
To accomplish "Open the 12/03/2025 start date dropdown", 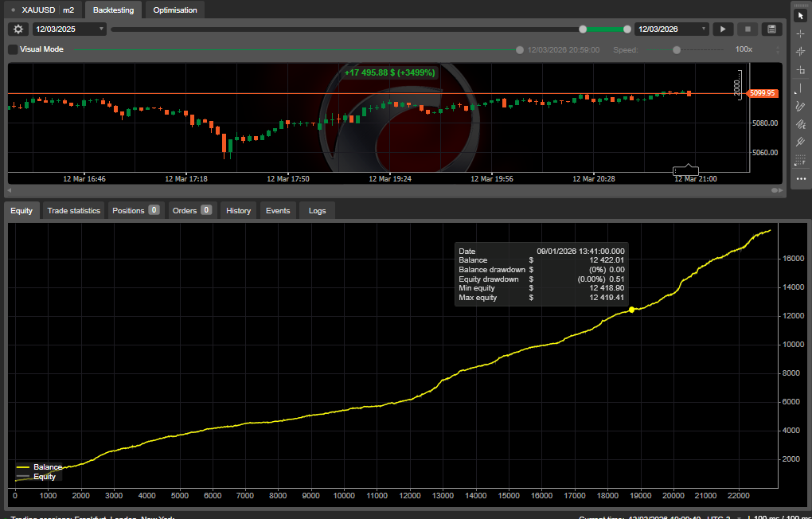I will point(100,29).
